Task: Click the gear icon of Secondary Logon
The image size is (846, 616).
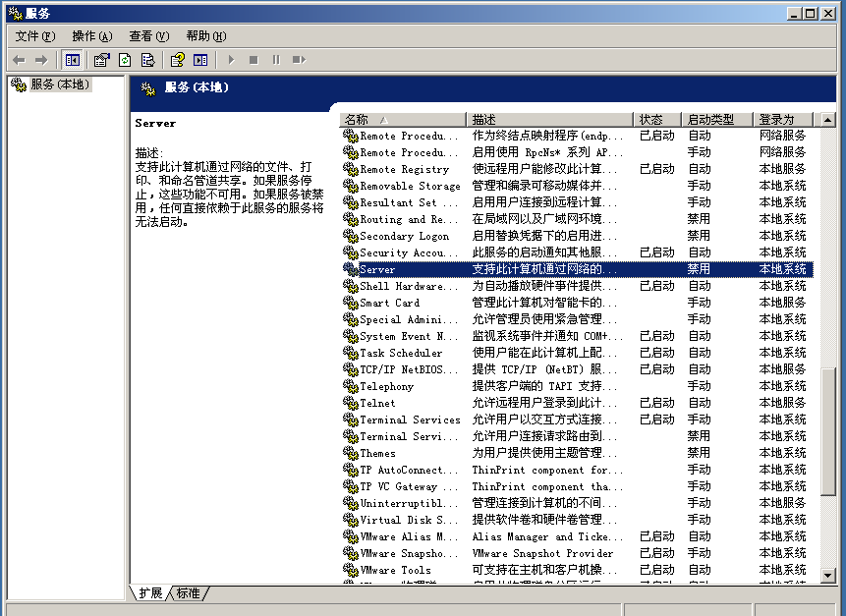Action: point(350,236)
